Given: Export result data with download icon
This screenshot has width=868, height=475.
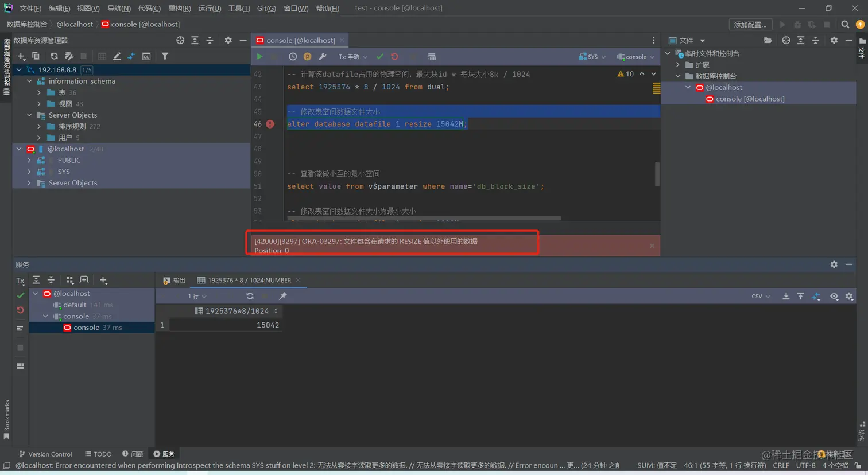Looking at the screenshot, I should 786,296.
